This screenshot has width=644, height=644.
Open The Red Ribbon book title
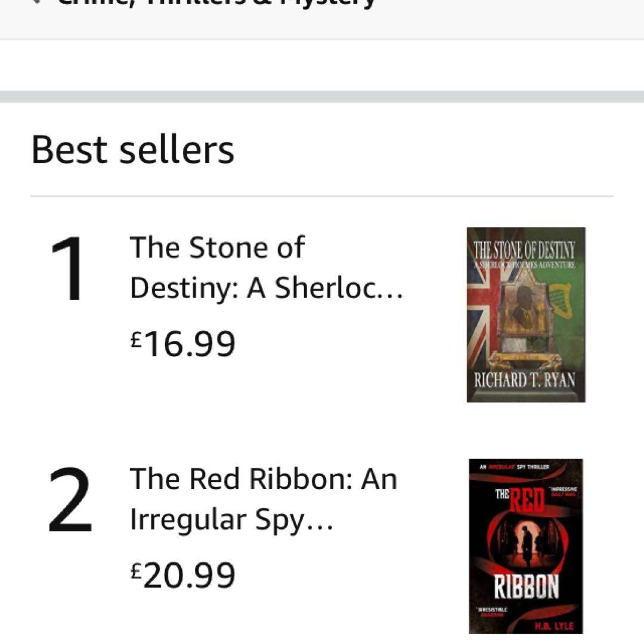click(x=263, y=499)
